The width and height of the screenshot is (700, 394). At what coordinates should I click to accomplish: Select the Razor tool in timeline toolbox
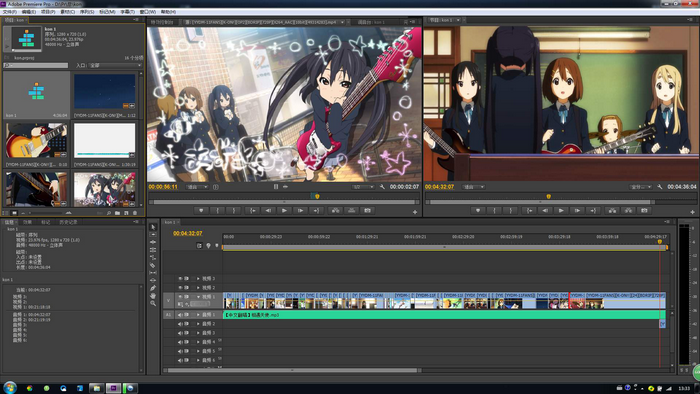(x=153, y=265)
